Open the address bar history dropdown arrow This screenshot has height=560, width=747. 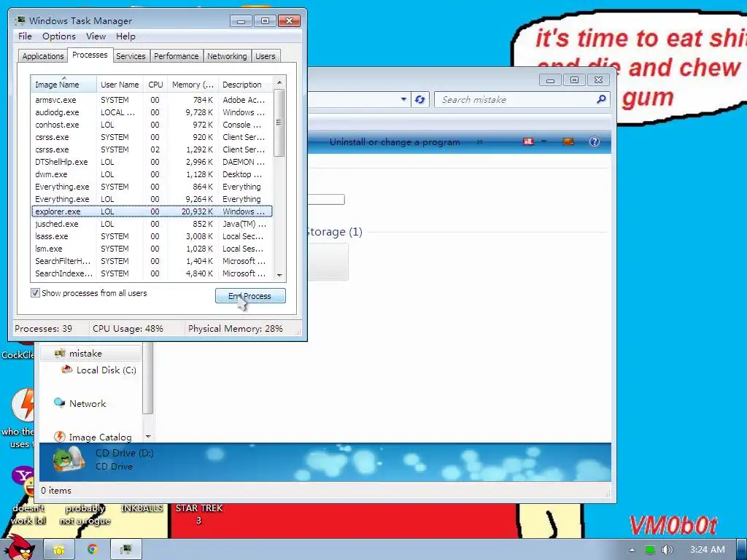point(403,99)
